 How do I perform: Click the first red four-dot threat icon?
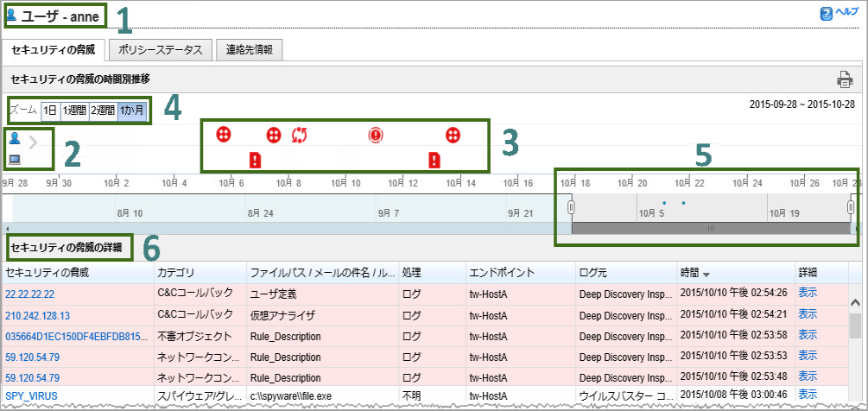coord(224,135)
